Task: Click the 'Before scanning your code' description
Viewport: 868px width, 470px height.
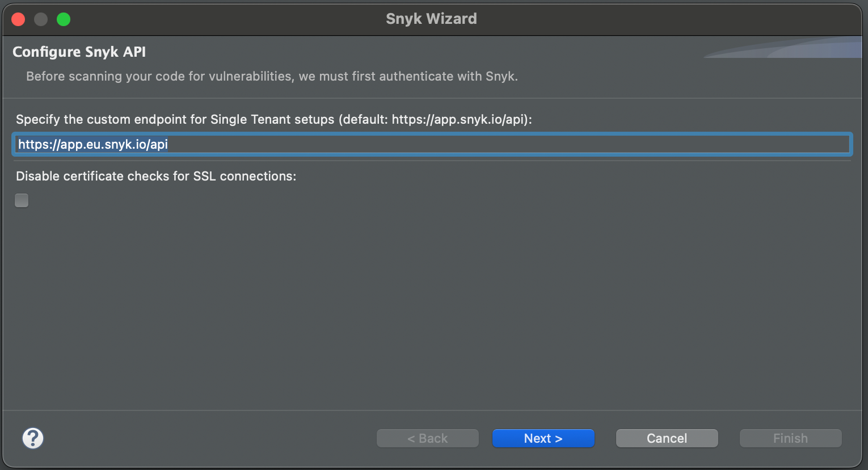Action: tap(272, 76)
